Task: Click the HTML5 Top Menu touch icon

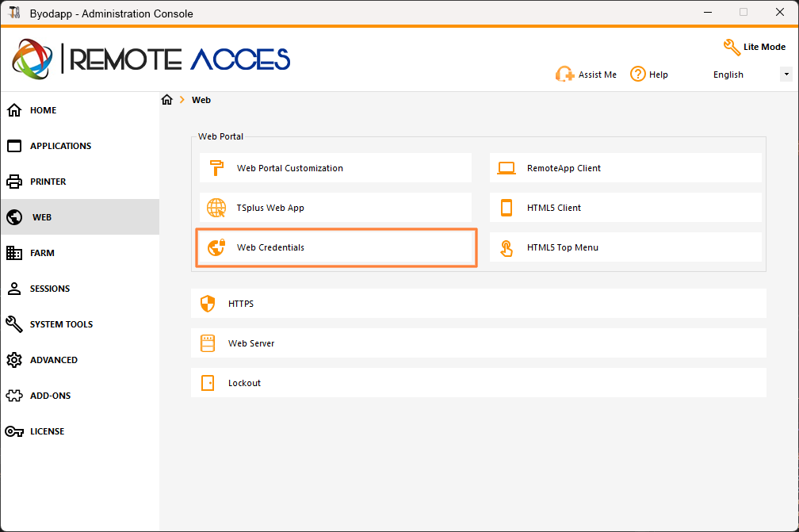Action: click(x=507, y=248)
